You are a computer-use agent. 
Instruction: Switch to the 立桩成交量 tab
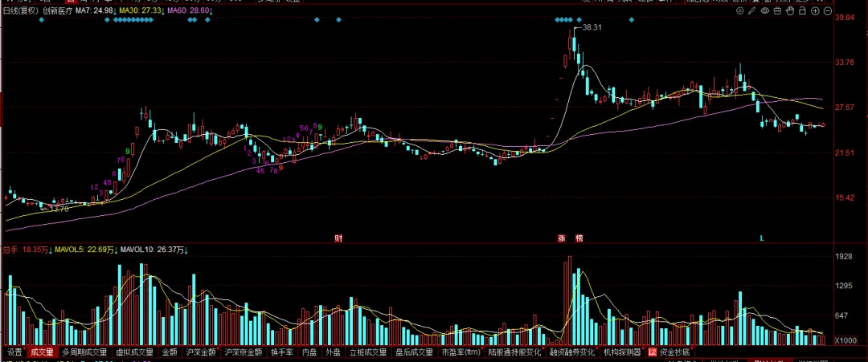click(x=368, y=352)
